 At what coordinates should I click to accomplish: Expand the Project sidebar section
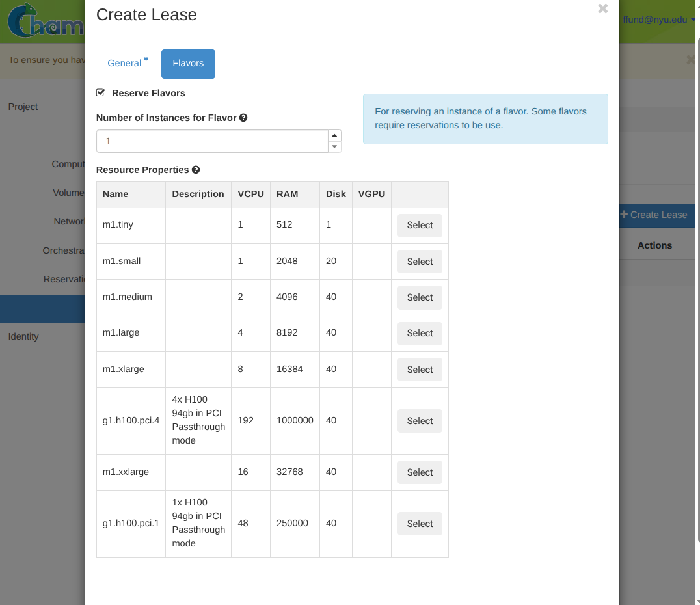(x=23, y=107)
